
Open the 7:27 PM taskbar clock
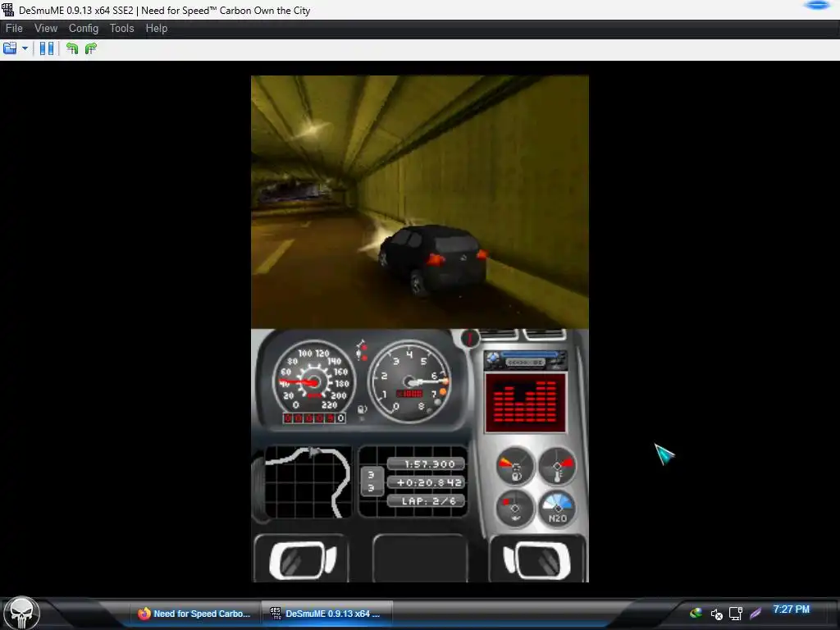pyautogui.click(x=792, y=609)
